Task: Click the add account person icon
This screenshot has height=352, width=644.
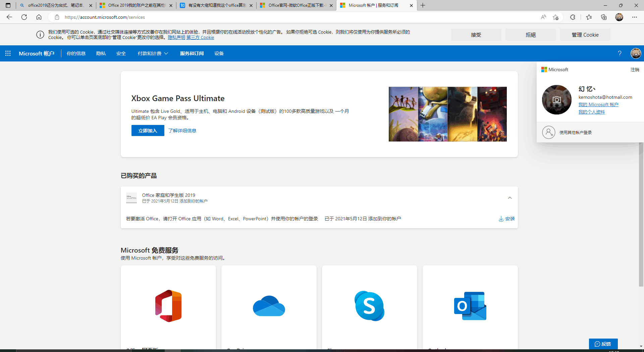Action: (549, 132)
